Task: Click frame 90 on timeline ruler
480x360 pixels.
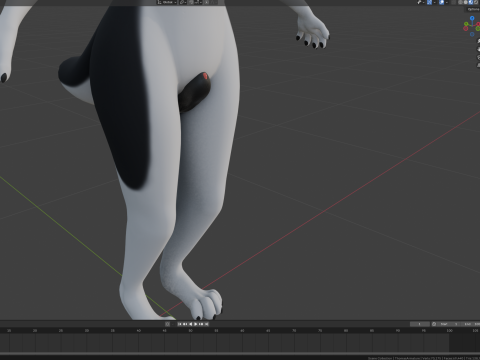Action: [x=398, y=331]
